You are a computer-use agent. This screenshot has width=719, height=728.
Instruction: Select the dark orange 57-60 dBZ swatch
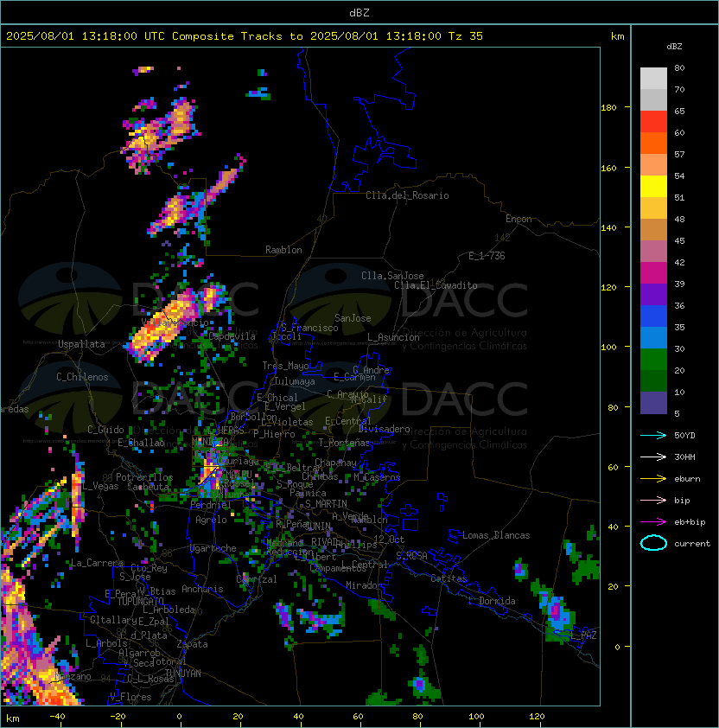653,144
